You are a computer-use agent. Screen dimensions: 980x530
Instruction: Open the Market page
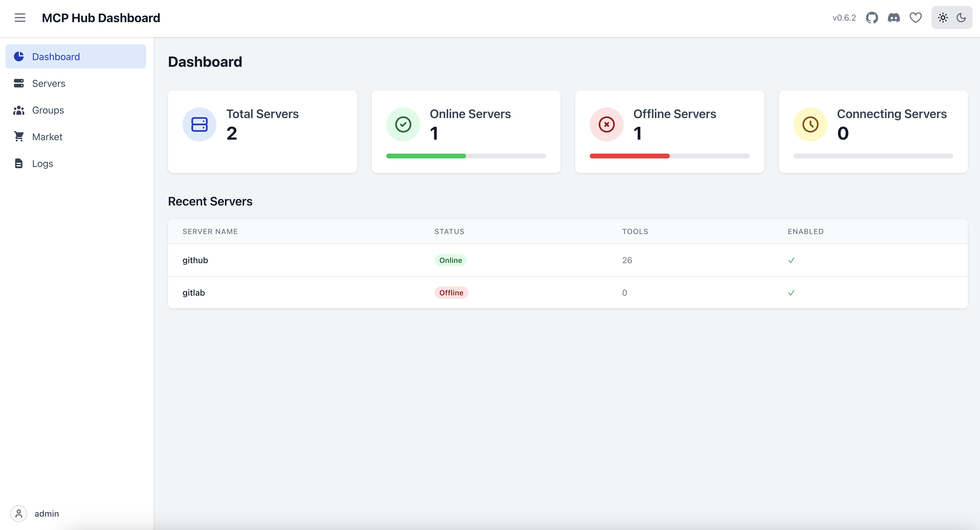[x=47, y=137]
